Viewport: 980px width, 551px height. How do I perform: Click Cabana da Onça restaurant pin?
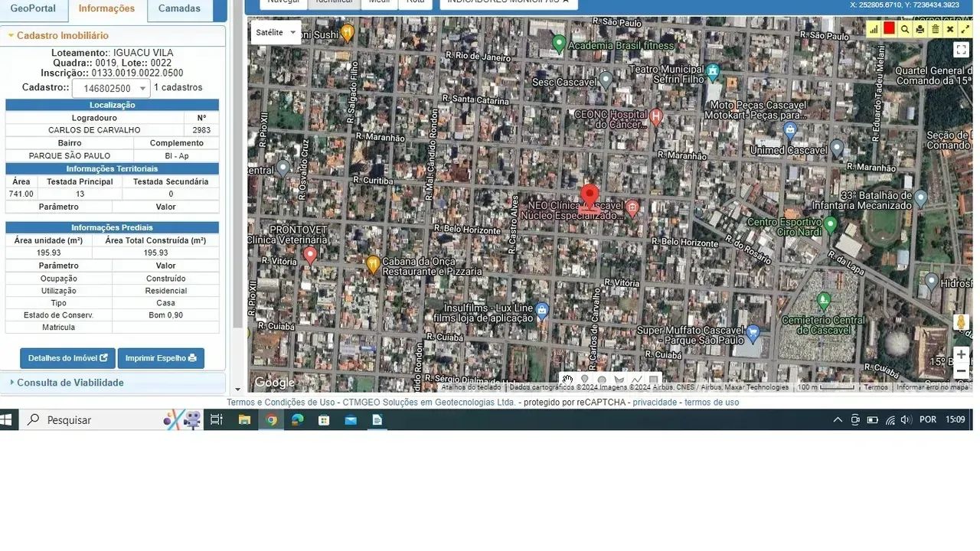373,265
